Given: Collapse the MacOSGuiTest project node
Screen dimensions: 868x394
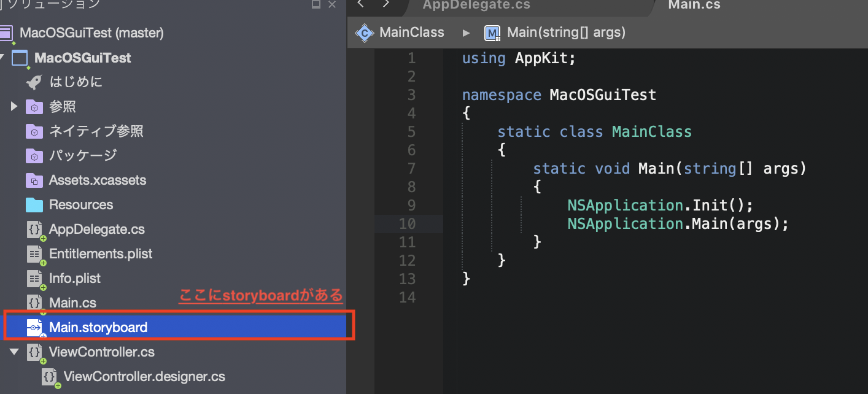Looking at the screenshot, I should (2, 58).
